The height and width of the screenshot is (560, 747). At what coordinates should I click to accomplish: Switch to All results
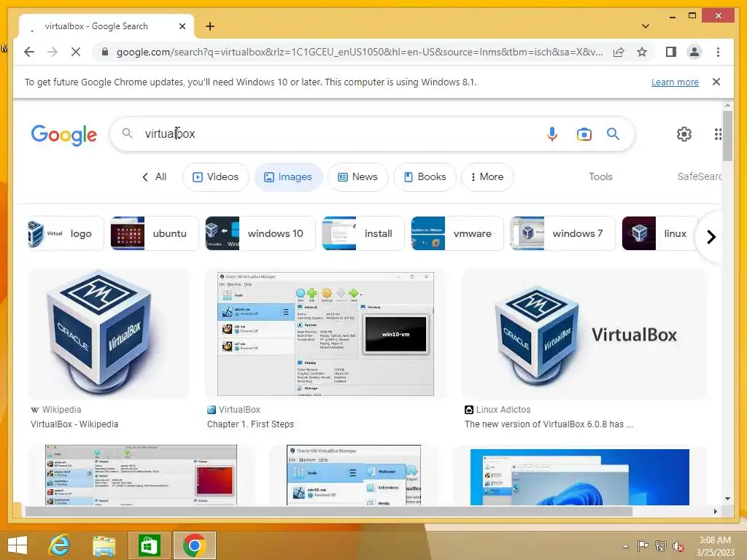point(155,176)
